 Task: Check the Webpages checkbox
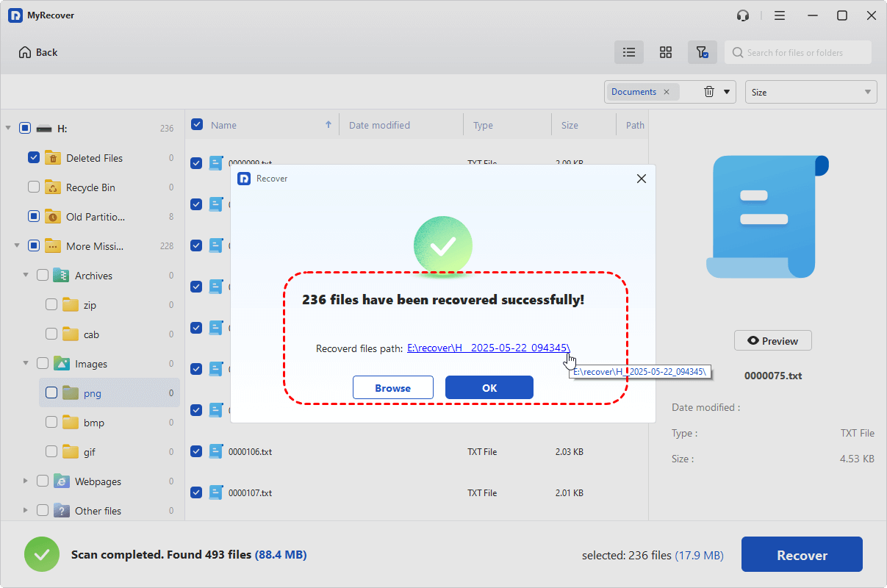coord(43,481)
